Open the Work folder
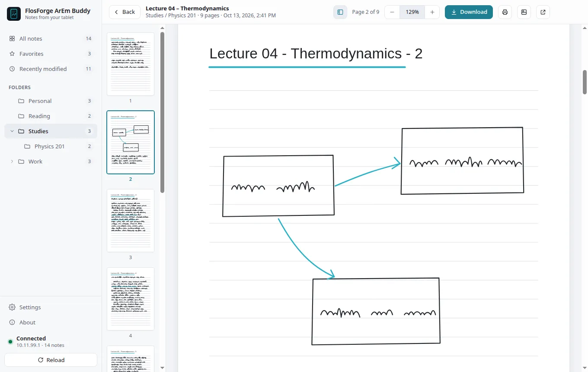 point(51,161)
